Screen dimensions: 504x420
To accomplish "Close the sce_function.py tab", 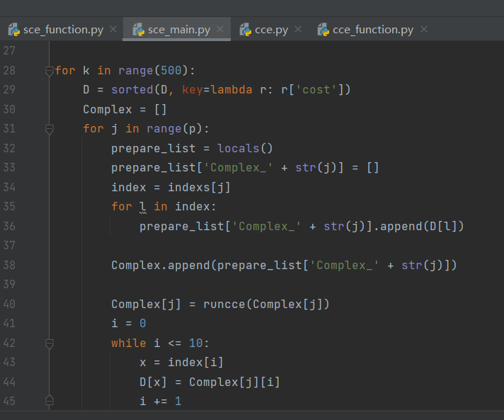I will (113, 29).
